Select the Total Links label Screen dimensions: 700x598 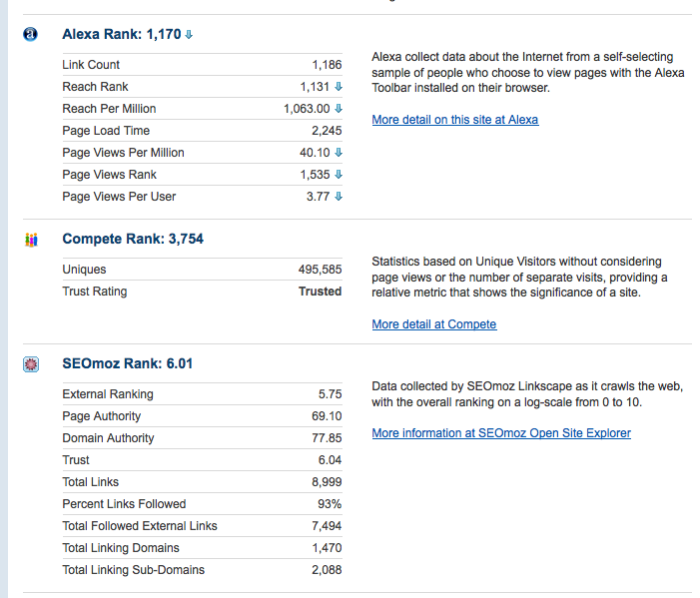tap(91, 482)
